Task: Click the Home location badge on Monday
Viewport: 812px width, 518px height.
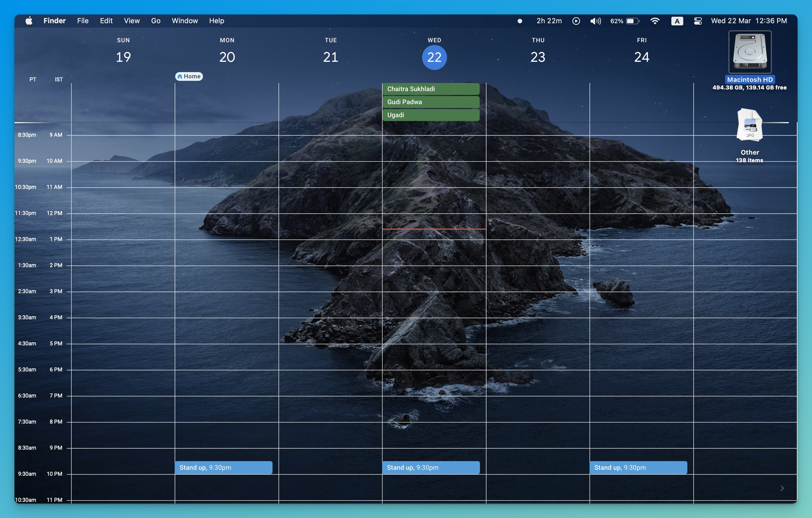Action: tap(189, 76)
